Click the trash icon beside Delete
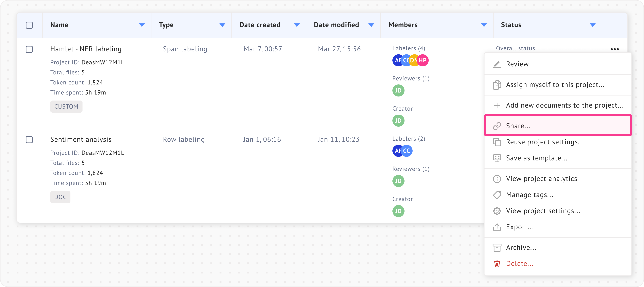Screen dimensions: 644x287 (x=497, y=264)
